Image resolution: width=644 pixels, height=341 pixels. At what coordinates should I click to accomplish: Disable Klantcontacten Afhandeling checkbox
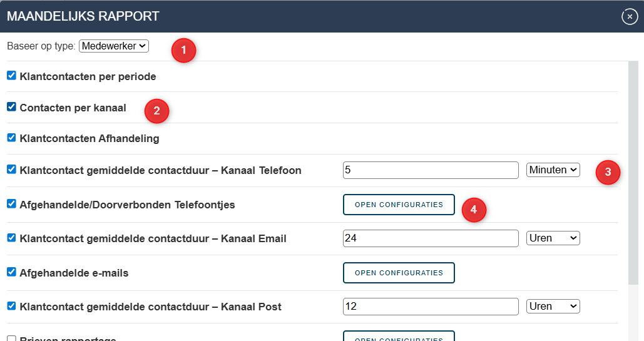(11, 138)
